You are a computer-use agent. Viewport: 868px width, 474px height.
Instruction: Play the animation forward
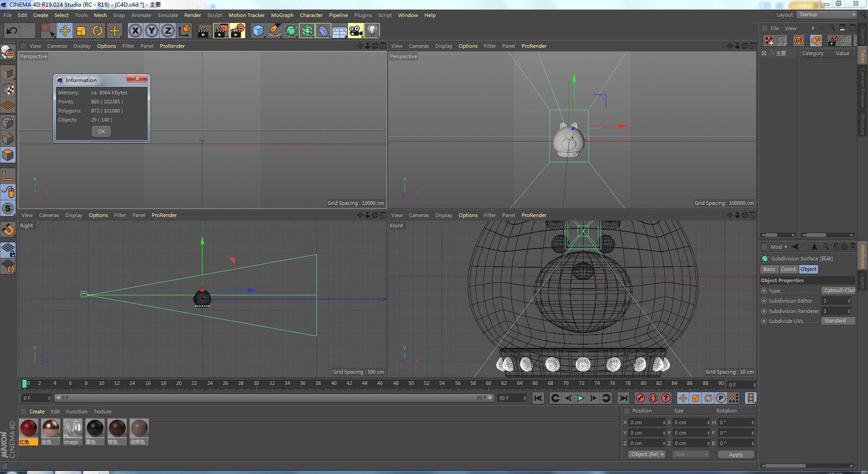coord(580,398)
